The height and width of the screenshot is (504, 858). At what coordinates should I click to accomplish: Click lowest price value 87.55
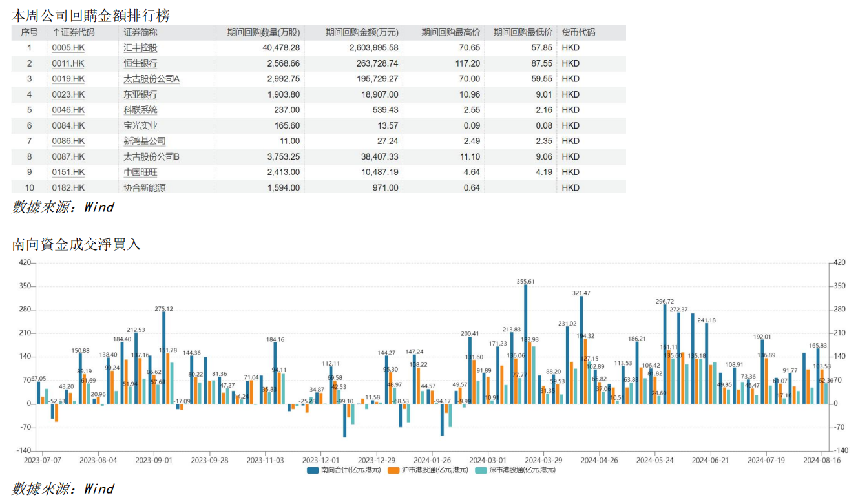pyautogui.click(x=541, y=63)
